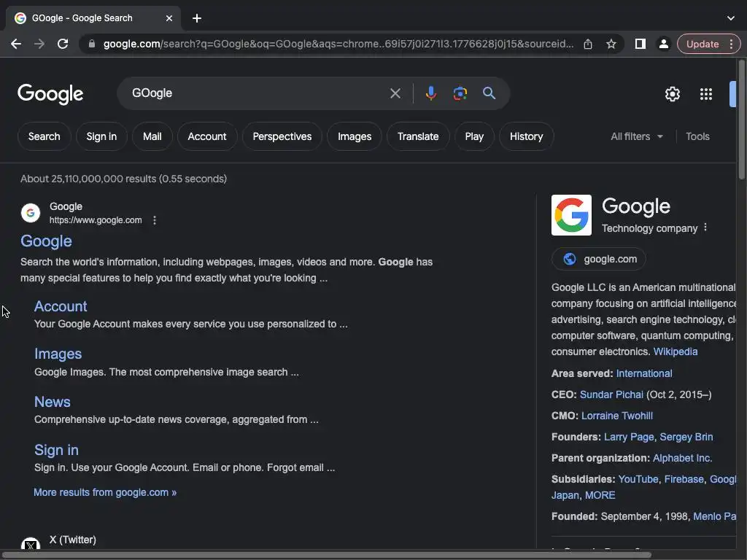Click MORE under Subsidiaries
Screen dimensions: 747x560
(x=600, y=495)
